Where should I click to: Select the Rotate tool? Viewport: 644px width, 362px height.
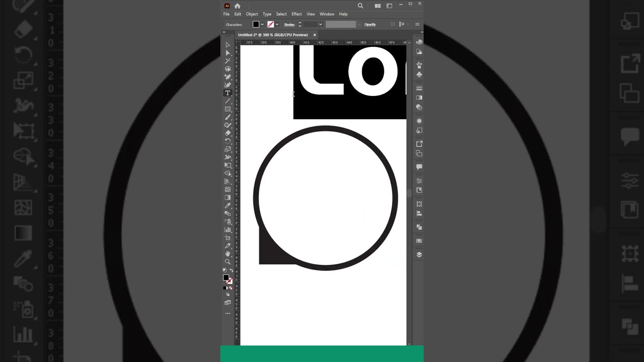tap(228, 141)
